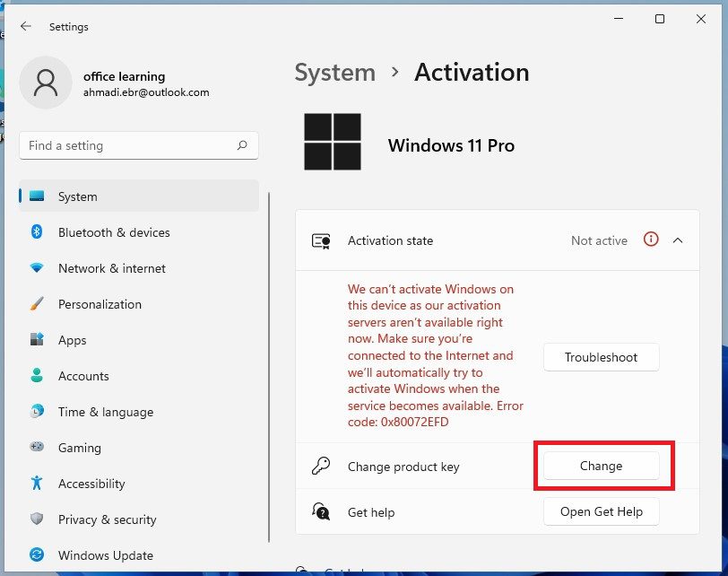Click the back arrow in Settings header
This screenshot has width=728, height=576.
25,27
